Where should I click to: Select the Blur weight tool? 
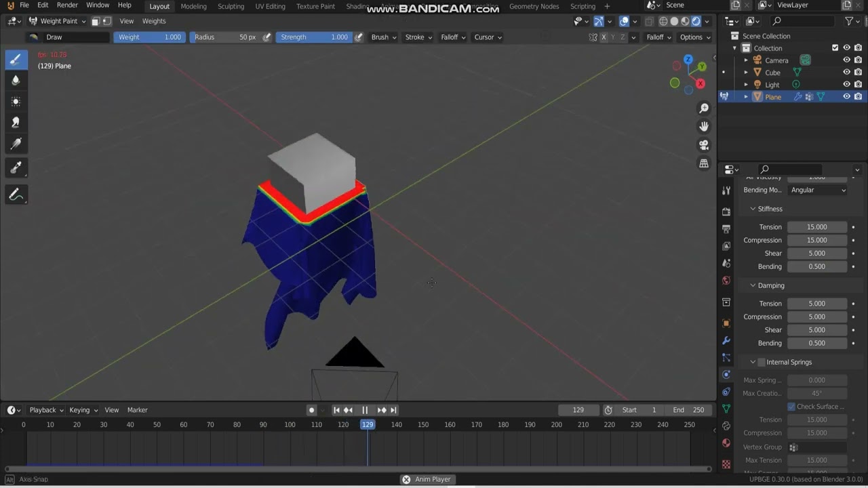(x=16, y=80)
